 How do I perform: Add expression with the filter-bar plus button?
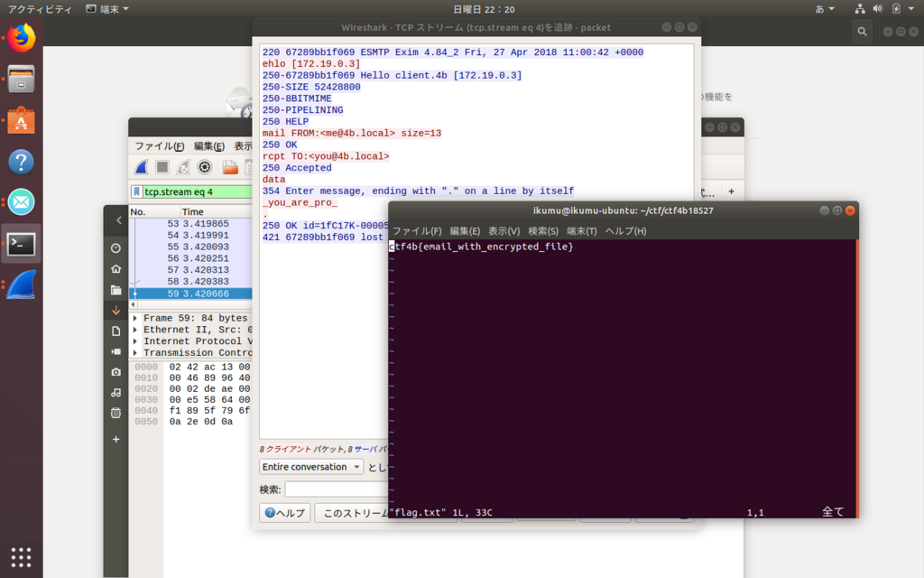[731, 191]
